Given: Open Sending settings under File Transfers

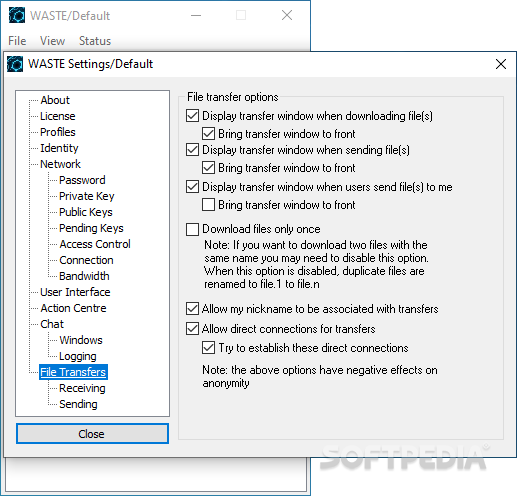Looking at the screenshot, I should click(x=78, y=404).
